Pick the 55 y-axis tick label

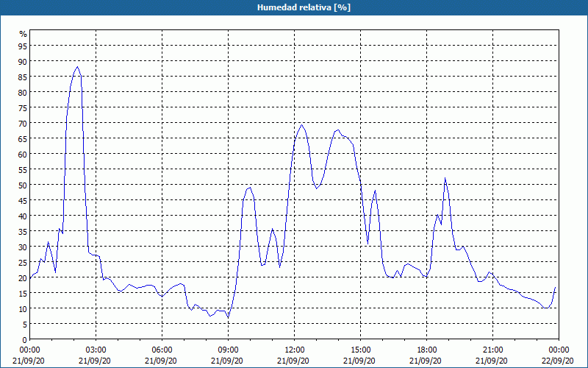[x=23, y=170]
